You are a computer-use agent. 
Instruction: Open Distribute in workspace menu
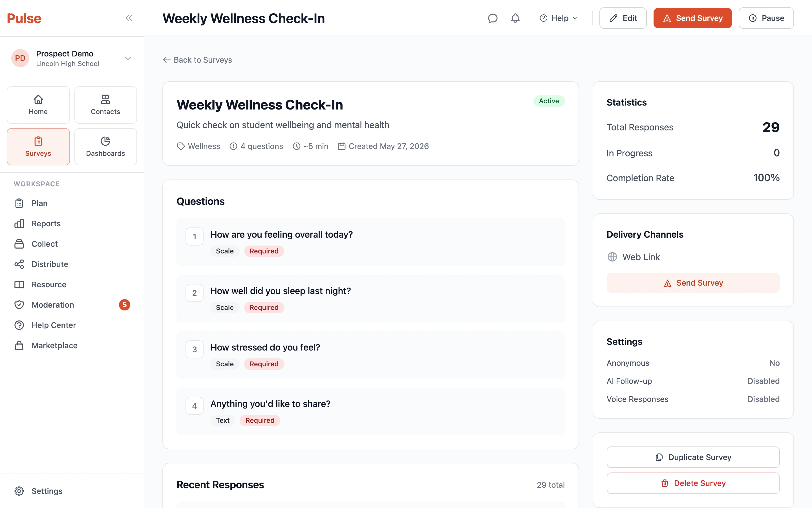point(72,264)
